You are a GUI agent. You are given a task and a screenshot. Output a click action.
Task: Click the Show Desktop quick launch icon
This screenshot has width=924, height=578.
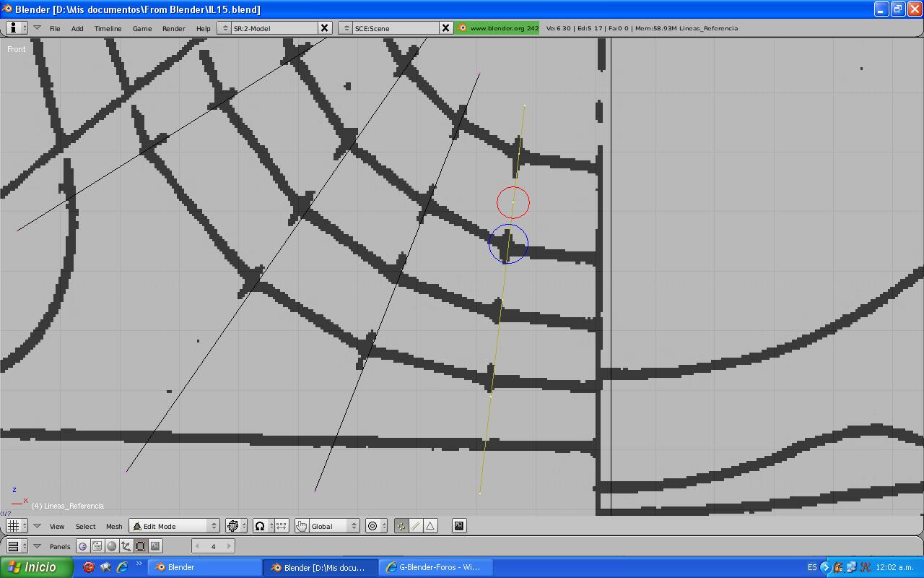105,567
